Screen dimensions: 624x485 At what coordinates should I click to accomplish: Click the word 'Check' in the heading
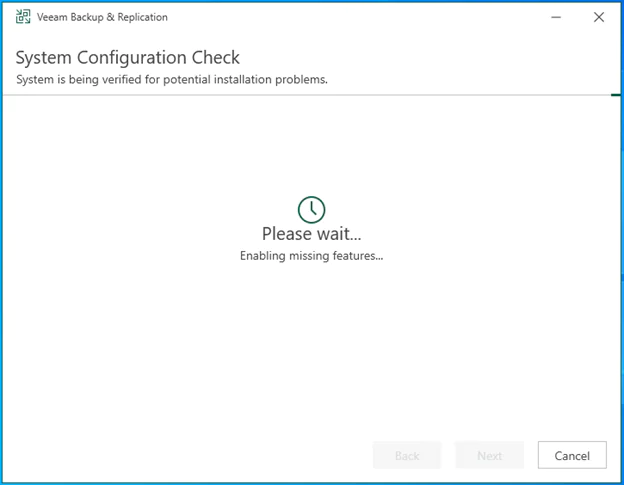pyautogui.click(x=213, y=57)
